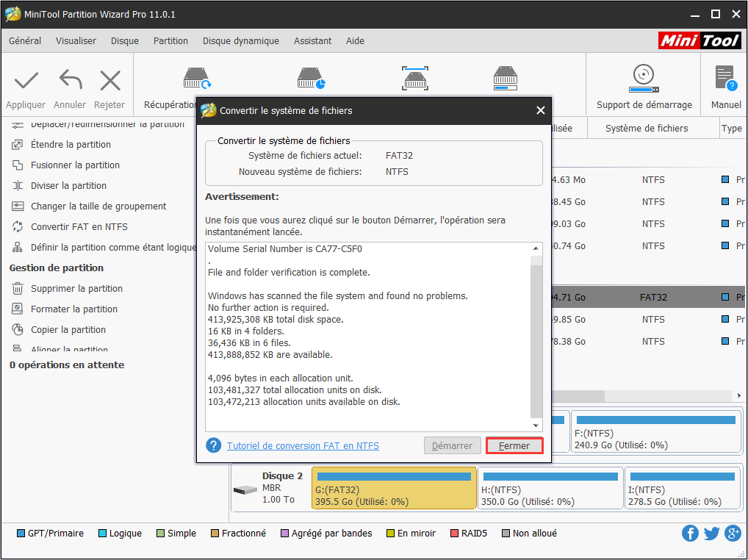748x560 pixels.
Task: Click the disabled Démarrer button
Action: (452, 445)
